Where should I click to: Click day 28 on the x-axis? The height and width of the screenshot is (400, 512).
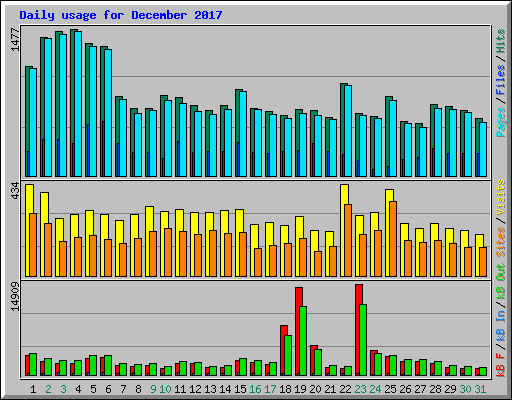[435, 389]
